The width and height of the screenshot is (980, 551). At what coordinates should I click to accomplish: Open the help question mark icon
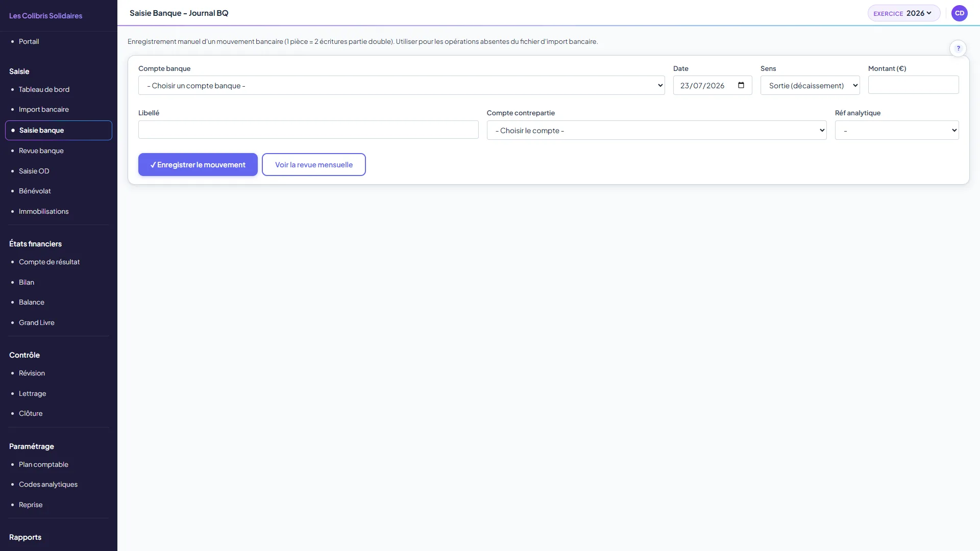coord(958,48)
